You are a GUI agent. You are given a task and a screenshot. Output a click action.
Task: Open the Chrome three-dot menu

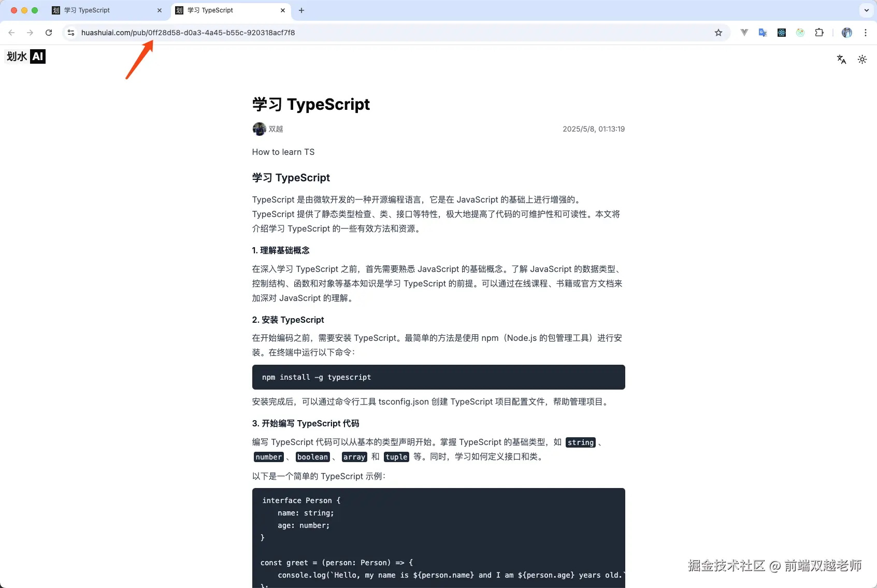865,32
